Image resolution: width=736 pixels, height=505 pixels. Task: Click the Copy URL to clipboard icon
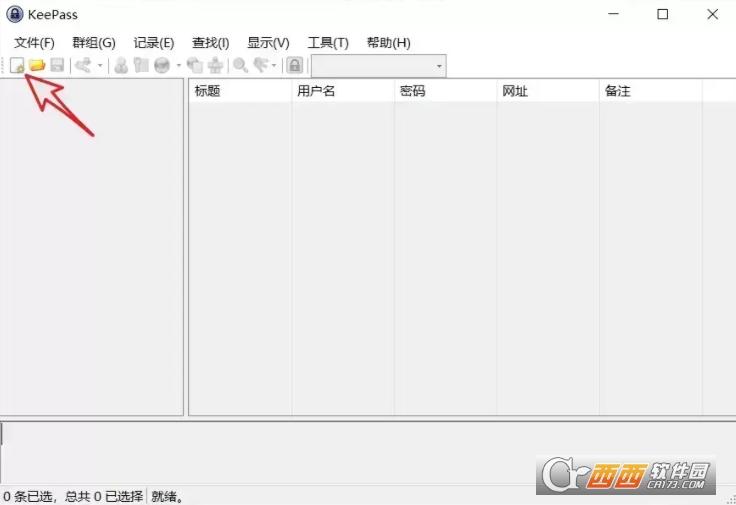[x=195, y=65]
